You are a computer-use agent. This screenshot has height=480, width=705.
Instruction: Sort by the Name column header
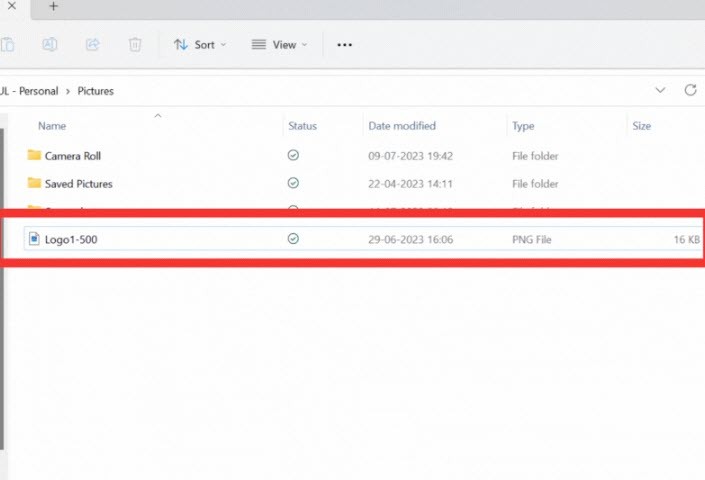coord(52,126)
